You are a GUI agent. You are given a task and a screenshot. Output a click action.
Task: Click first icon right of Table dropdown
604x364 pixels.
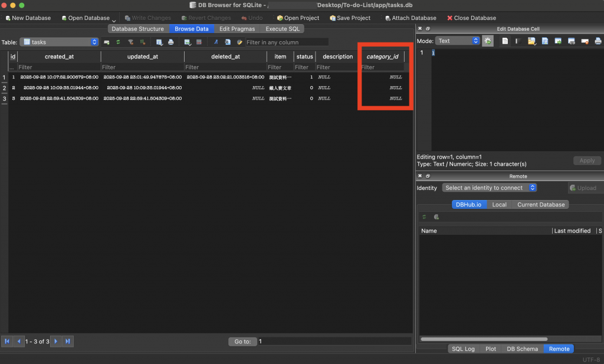[x=107, y=42]
